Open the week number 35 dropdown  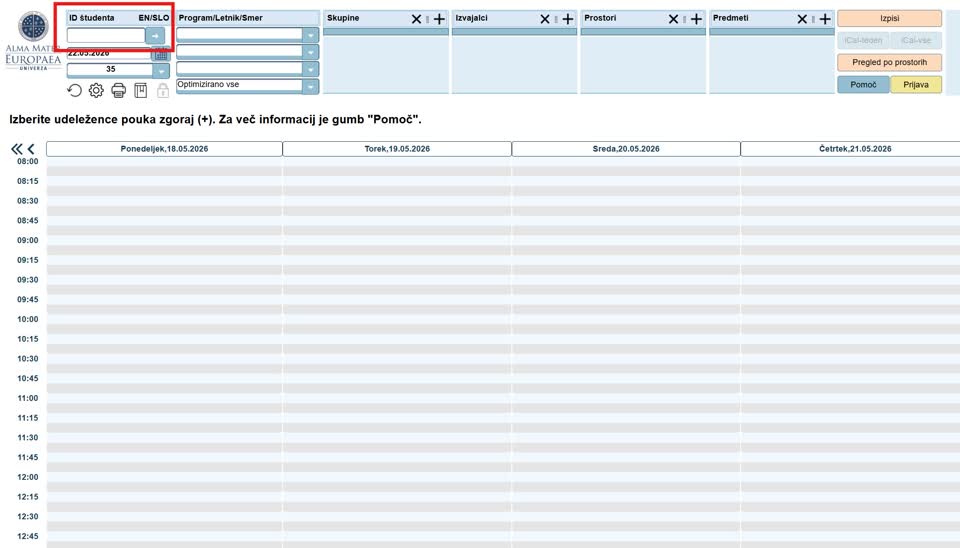(x=161, y=70)
